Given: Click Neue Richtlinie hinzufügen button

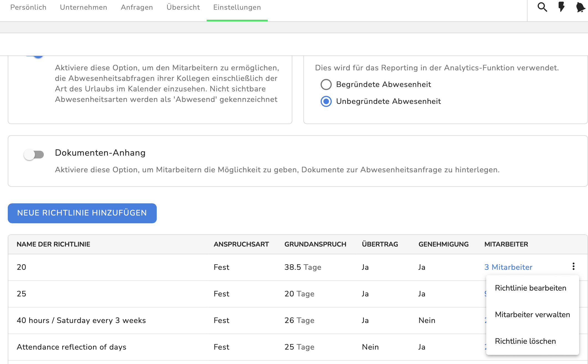Looking at the screenshot, I should [82, 213].
